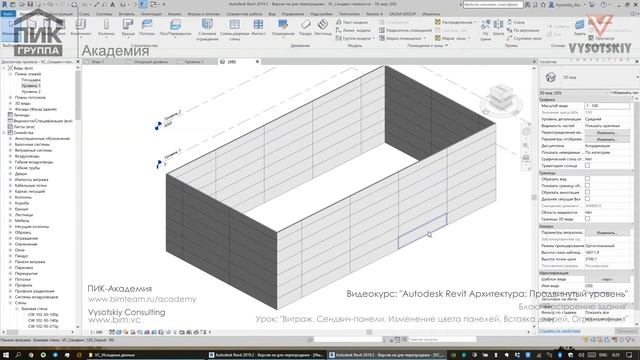Image resolution: width=640 pixels, height=360 pixels.
Task: Click Изменить button for Параметры визуализации
Action: pyautogui.click(x=607, y=233)
